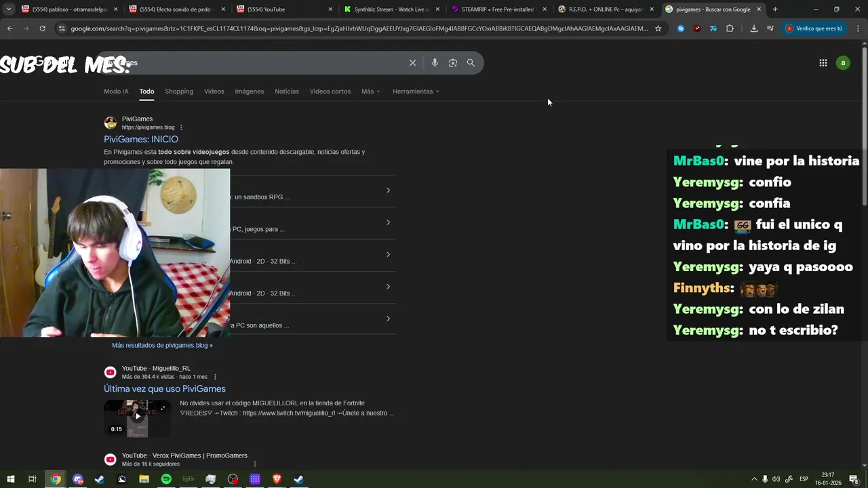Play the 0:15 Miguelillo_RL video thumbnail
The height and width of the screenshot is (488, 868).
click(x=137, y=418)
